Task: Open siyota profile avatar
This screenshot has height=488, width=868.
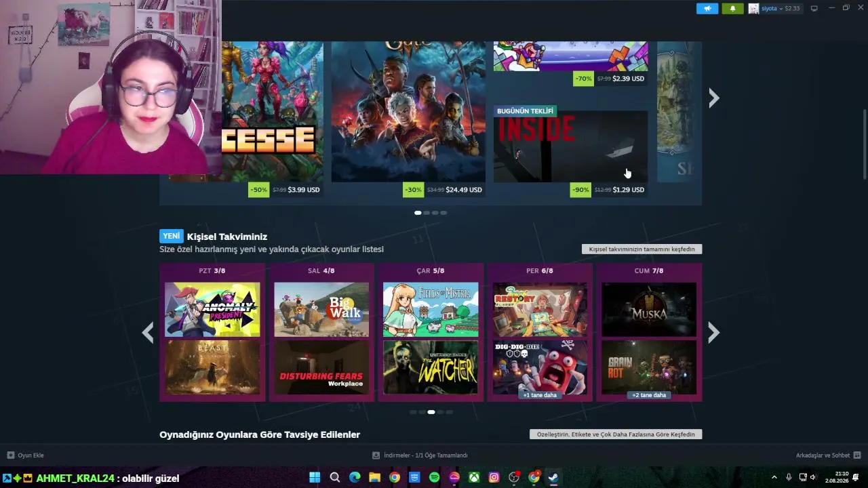Action: click(753, 9)
